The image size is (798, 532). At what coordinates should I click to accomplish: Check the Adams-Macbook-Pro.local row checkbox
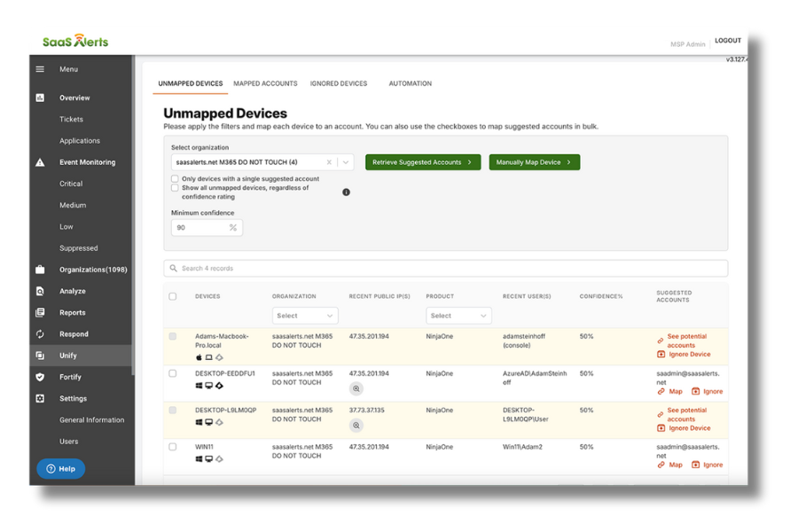(x=173, y=337)
